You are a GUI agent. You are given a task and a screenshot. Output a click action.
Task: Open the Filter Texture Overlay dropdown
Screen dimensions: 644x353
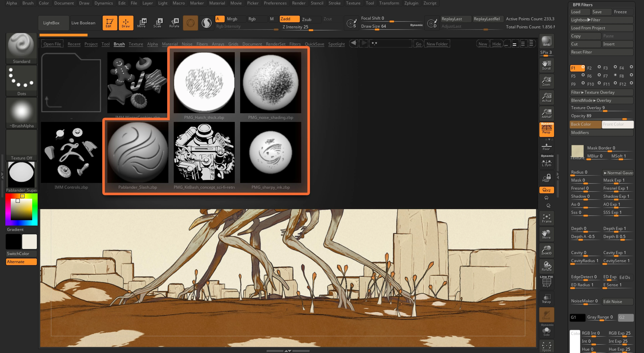click(x=601, y=93)
